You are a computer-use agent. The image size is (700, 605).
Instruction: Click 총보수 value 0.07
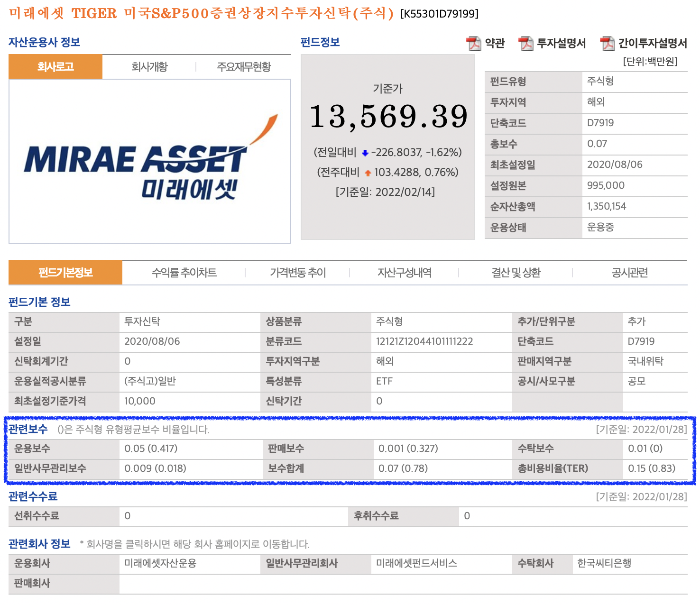tap(597, 144)
